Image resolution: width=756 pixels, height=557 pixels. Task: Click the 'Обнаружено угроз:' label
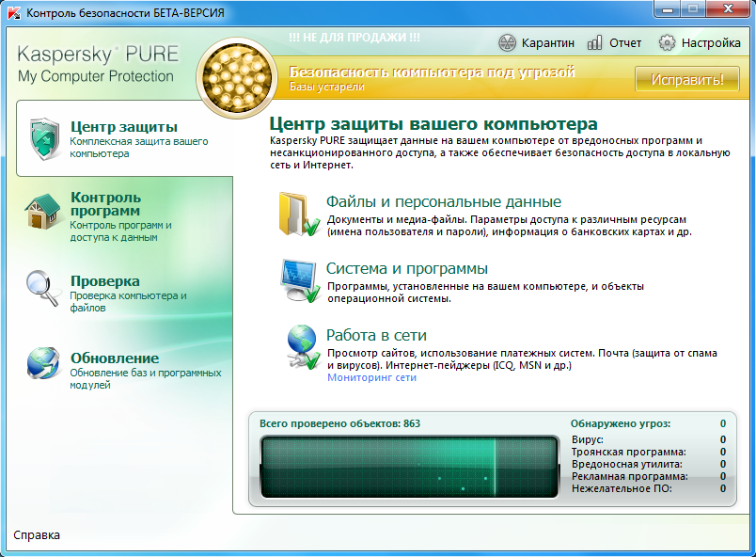pyautogui.click(x=621, y=424)
